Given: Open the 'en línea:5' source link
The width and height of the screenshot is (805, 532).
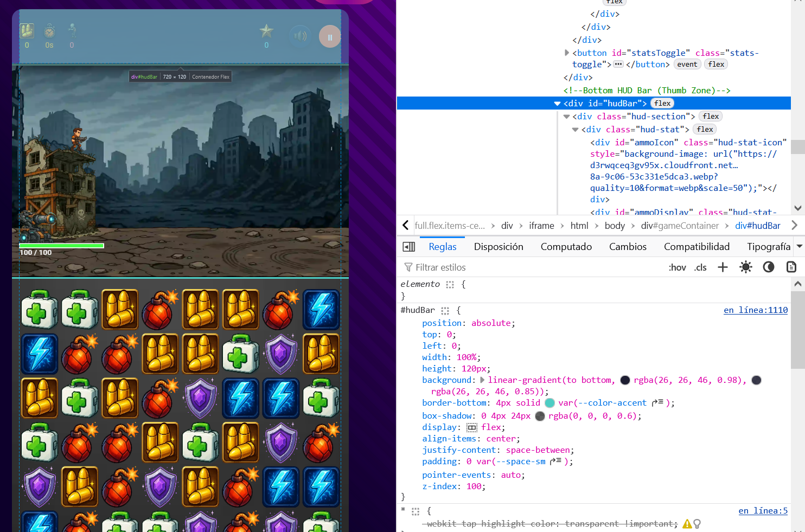Looking at the screenshot, I should coord(763,511).
